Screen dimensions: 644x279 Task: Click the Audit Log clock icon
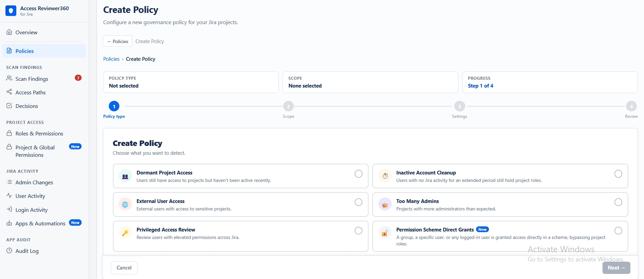[9, 251]
